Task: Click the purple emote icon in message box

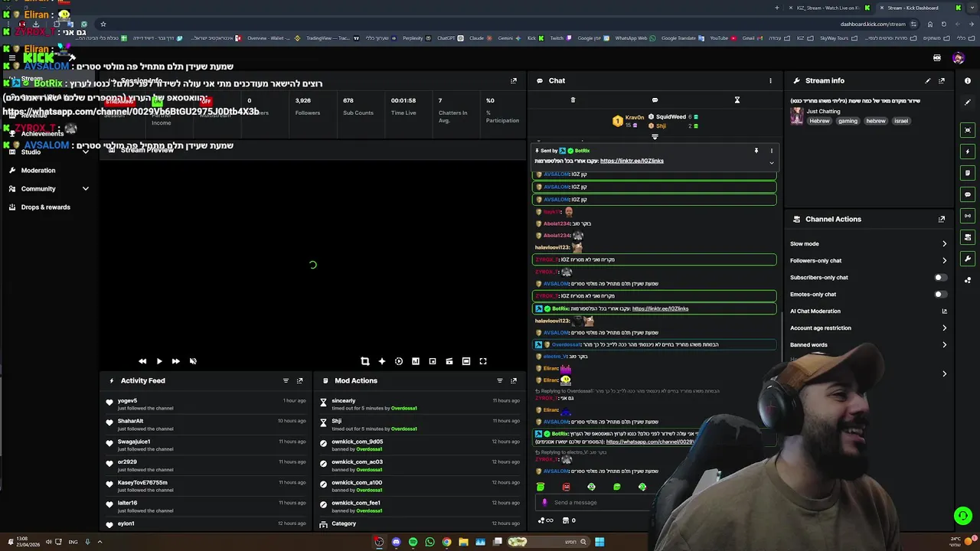Action: coord(544,502)
